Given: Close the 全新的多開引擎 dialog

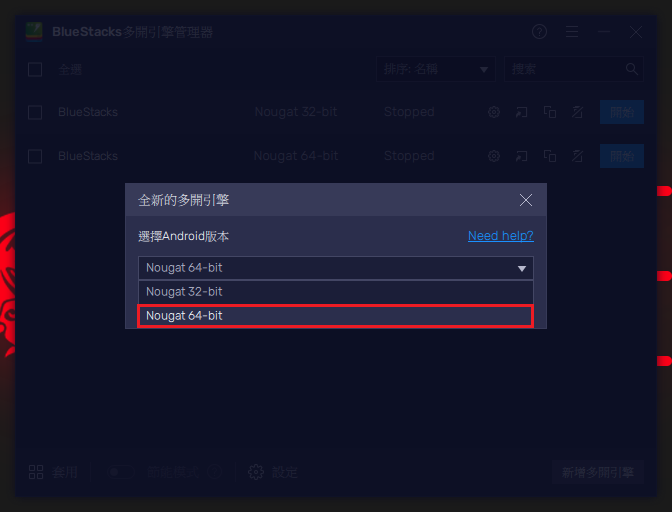Looking at the screenshot, I should click(x=526, y=200).
